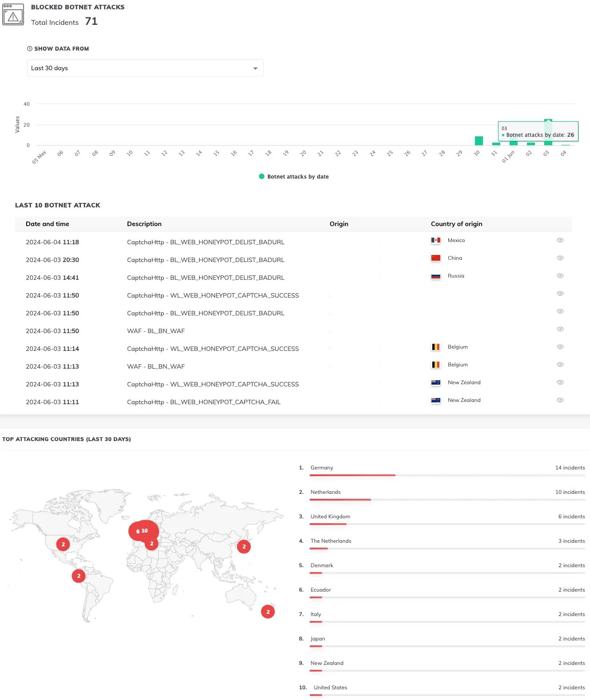Viewport: 590px width, 700px height.
Task: Click the Japan map marker
Action: coord(244,547)
